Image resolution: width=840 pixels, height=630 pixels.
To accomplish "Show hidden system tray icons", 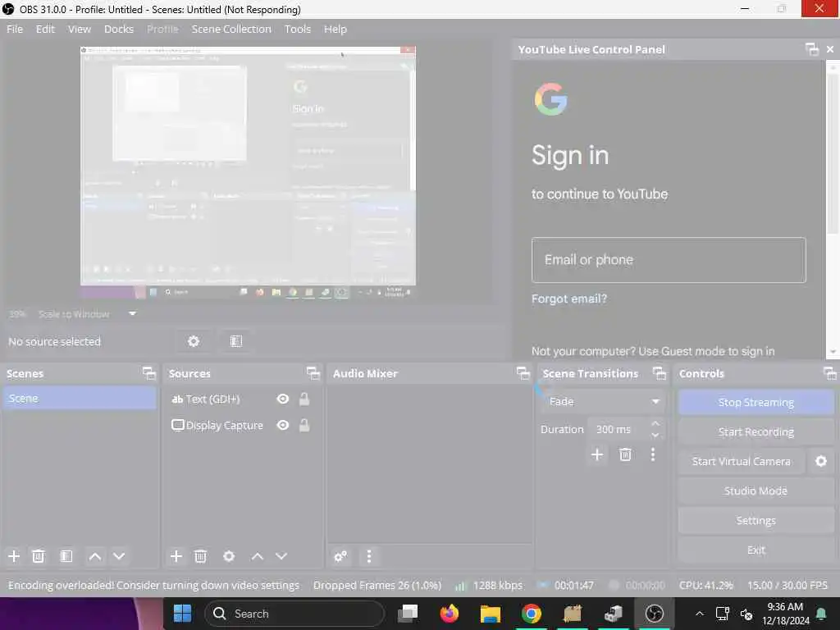I will pos(699,614).
